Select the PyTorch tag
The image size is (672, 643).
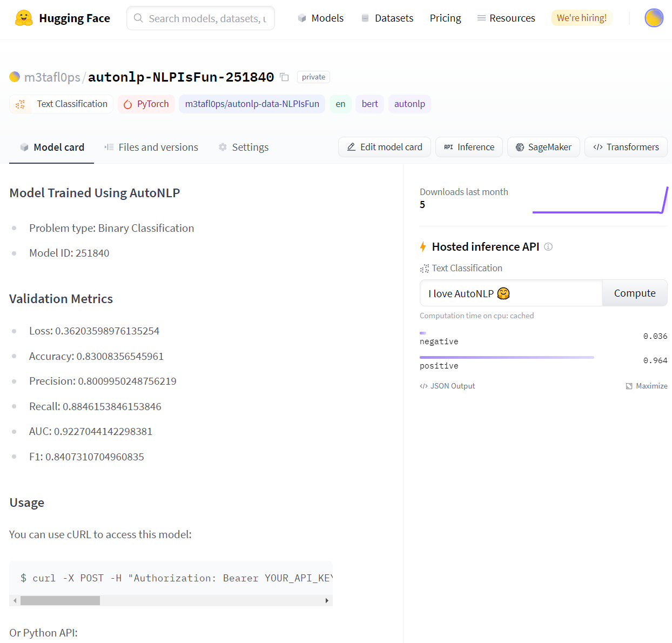pyautogui.click(x=146, y=104)
